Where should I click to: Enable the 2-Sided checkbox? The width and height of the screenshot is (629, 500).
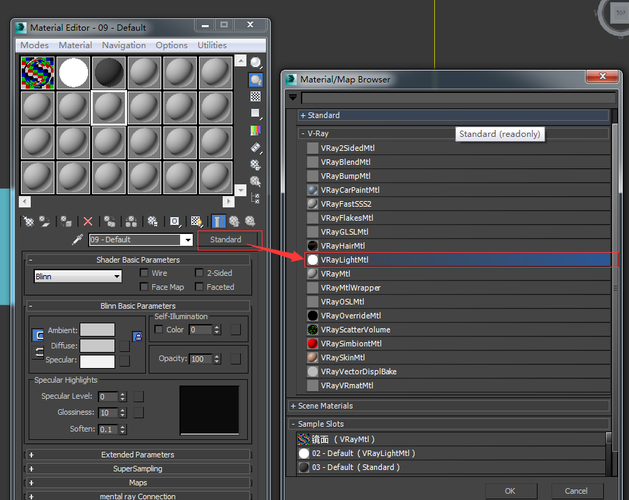coord(200,272)
